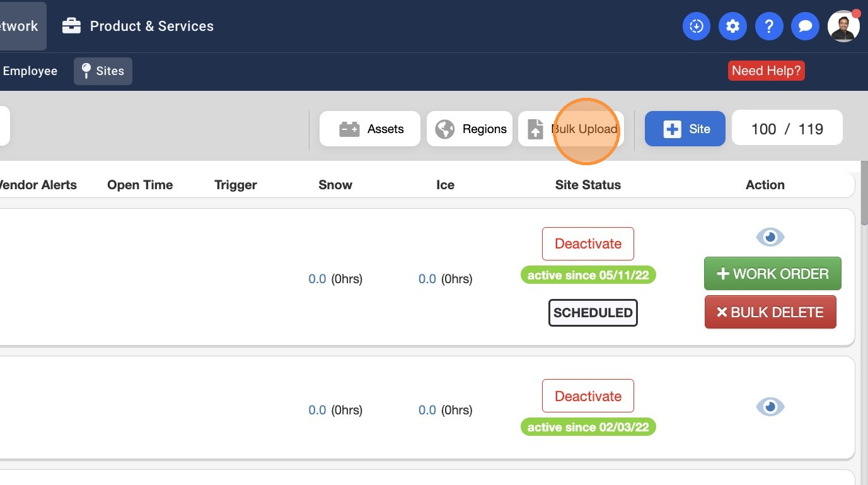Click the Bulk Upload file icon
Viewport: 868px width, 485px height.
click(535, 129)
